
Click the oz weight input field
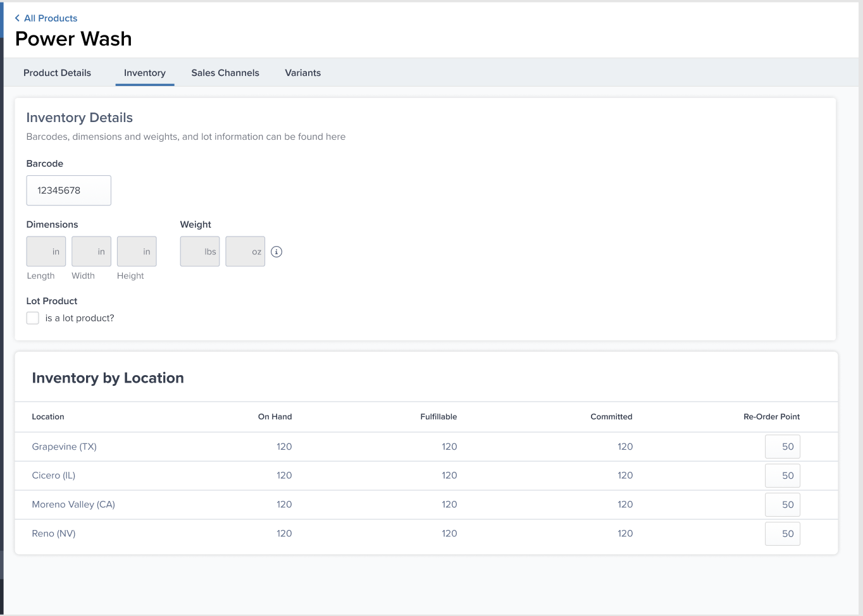(245, 251)
